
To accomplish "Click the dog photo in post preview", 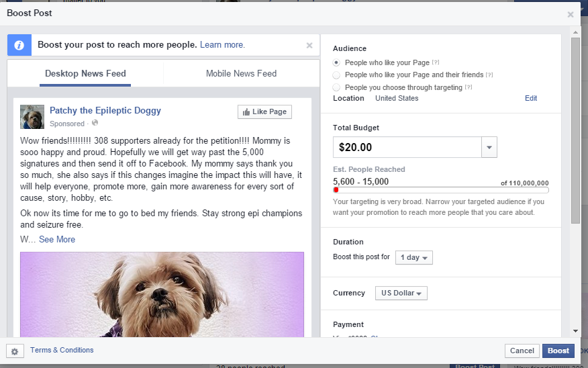I will [162, 295].
